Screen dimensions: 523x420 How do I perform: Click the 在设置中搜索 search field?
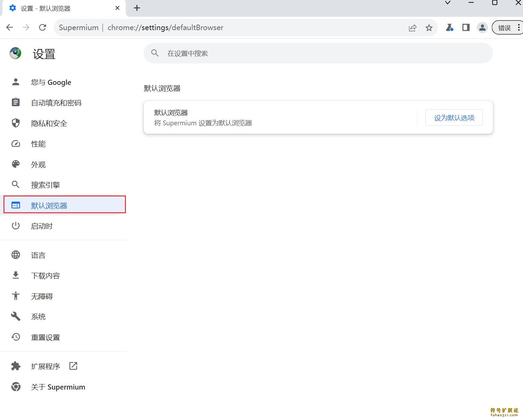click(318, 53)
